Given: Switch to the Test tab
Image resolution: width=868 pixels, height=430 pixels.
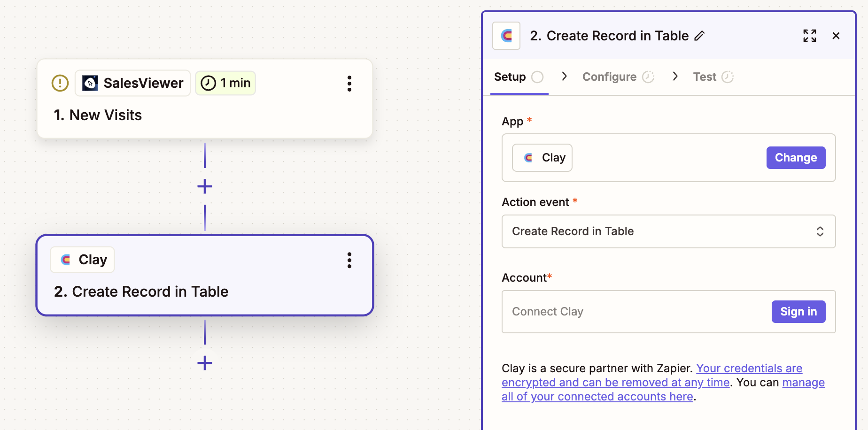Looking at the screenshot, I should pos(713,77).
